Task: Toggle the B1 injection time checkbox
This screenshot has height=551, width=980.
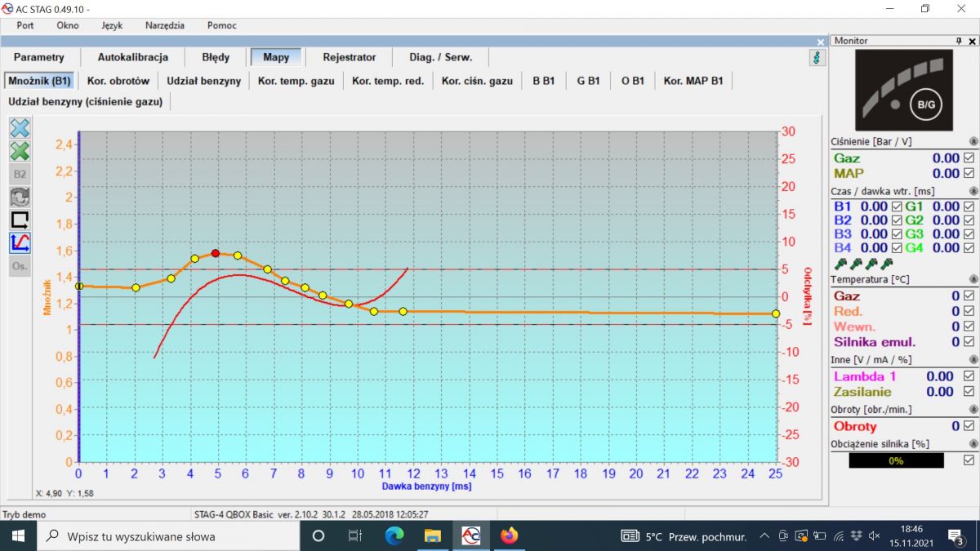Action: 897,207
